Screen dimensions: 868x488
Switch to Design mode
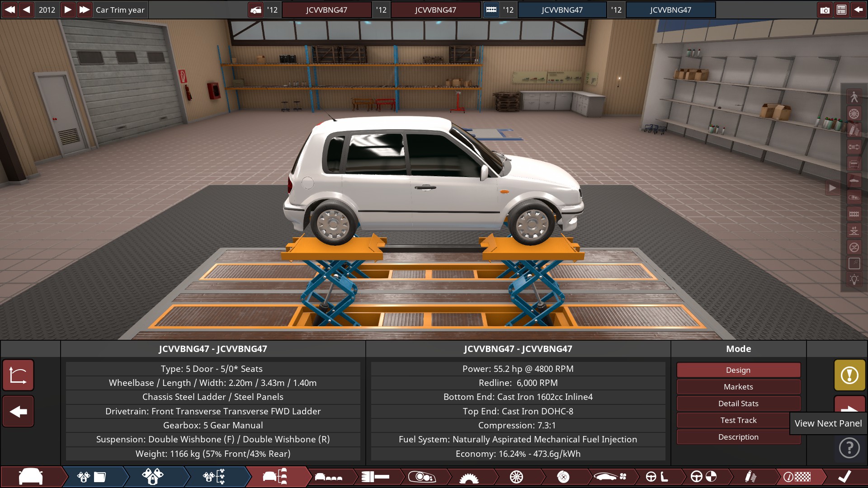tap(738, 370)
